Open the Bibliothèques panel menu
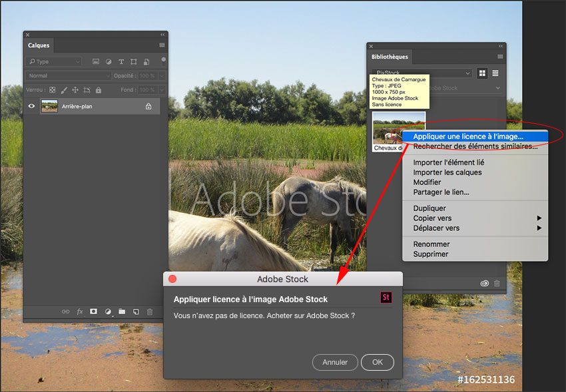Image resolution: width=566 pixels, height=392 pixels. point(500,57)
